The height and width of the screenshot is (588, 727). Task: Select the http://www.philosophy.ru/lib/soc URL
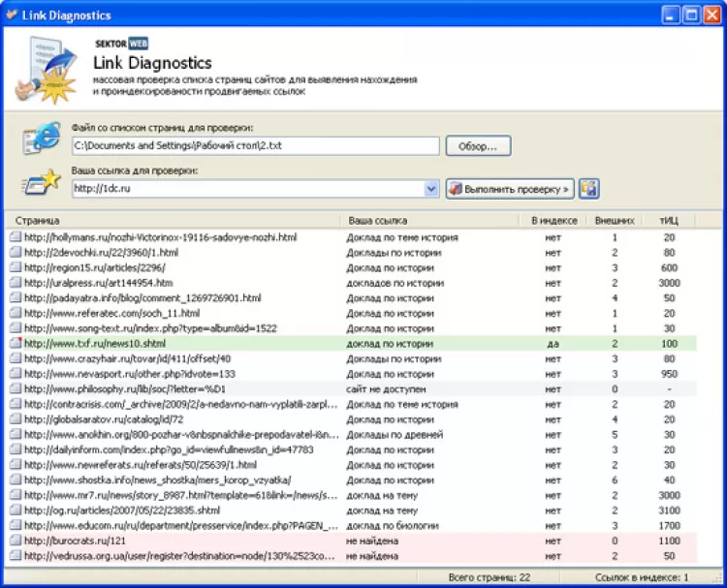tap(125, 389)
